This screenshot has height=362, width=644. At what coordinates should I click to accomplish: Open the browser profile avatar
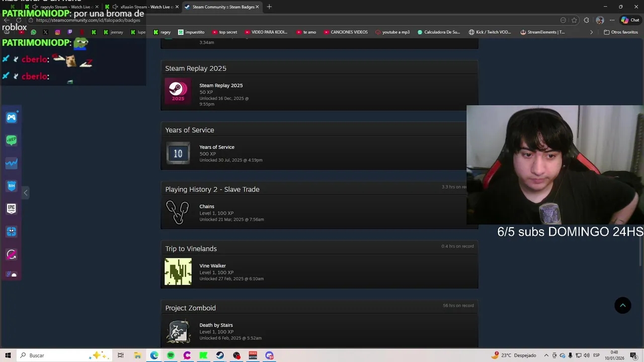pyautogui.click(x=600, y=20)
